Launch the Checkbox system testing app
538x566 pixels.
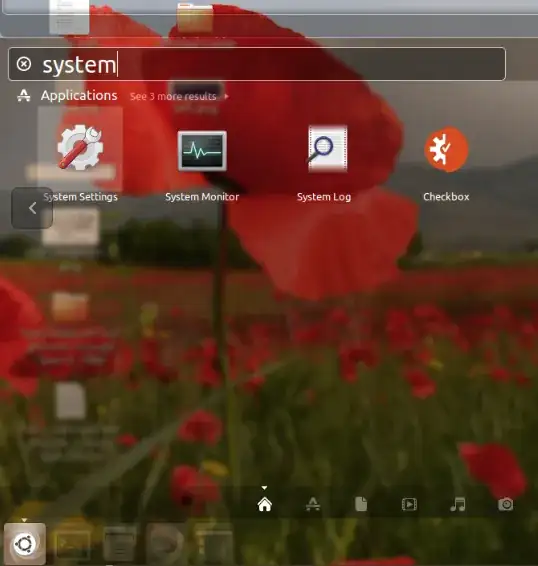point(446,149)
